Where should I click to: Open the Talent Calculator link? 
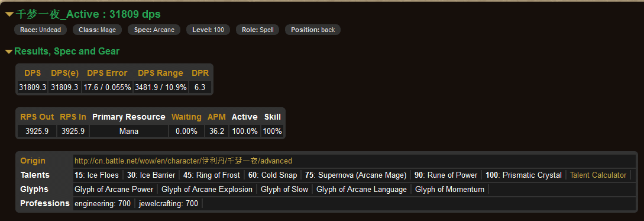598,175
